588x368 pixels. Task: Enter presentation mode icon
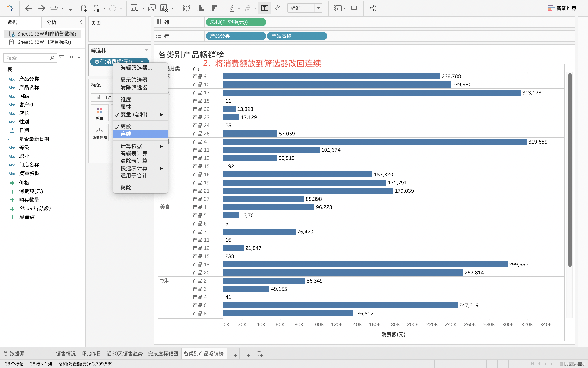(354, 8)
